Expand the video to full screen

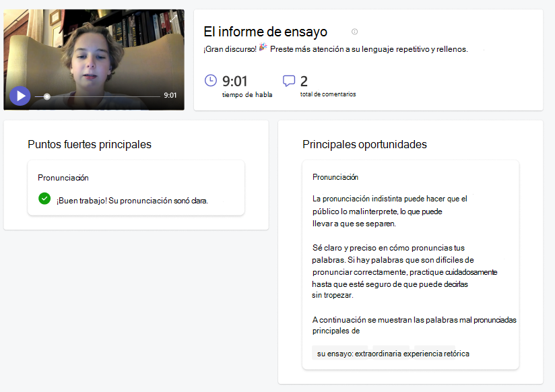(174, 19)
